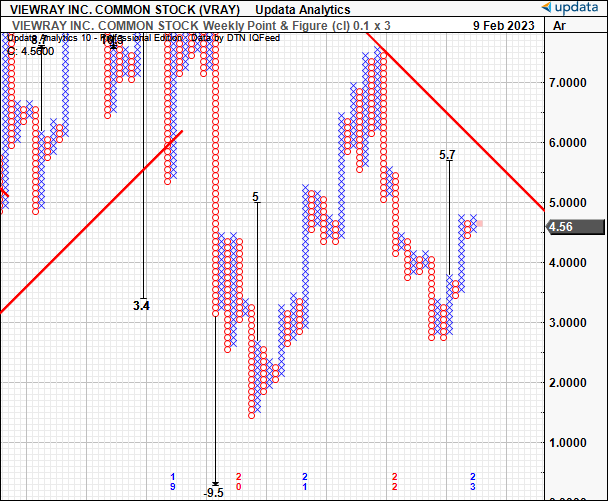This screenshot has height=501, width=608.
Task: Click the 2.0000 price axis label
Action: point(567,383)
